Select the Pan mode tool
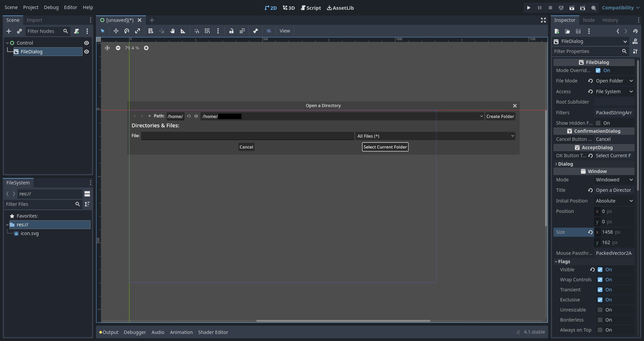 coord(172,31)
